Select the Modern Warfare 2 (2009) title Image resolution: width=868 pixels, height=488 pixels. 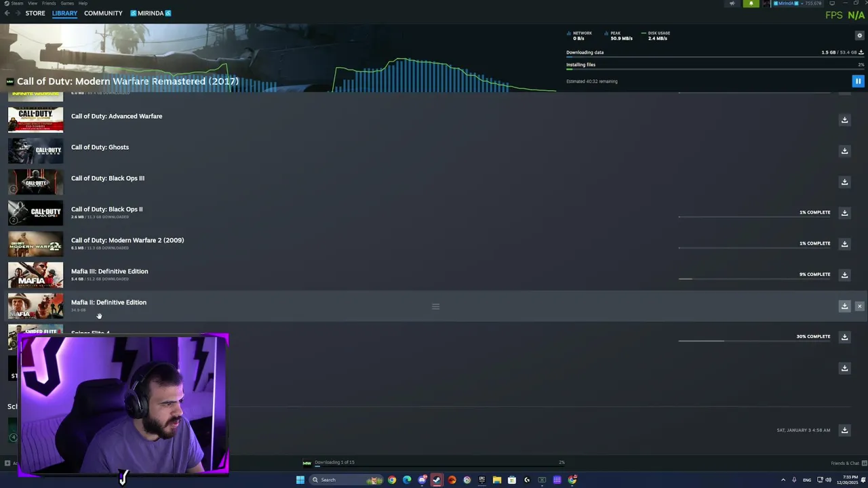127,240
